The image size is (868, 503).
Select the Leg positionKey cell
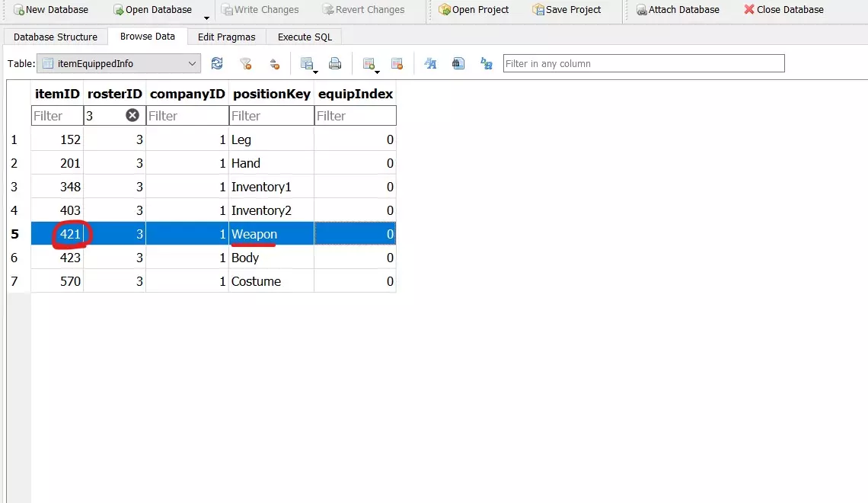coord(271,139)
